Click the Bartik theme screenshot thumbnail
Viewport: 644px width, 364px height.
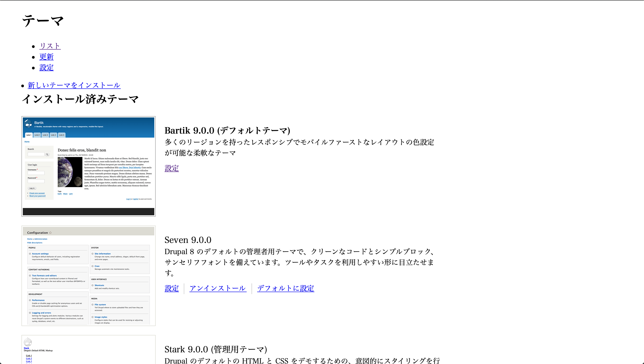click(x=89, y=166)
